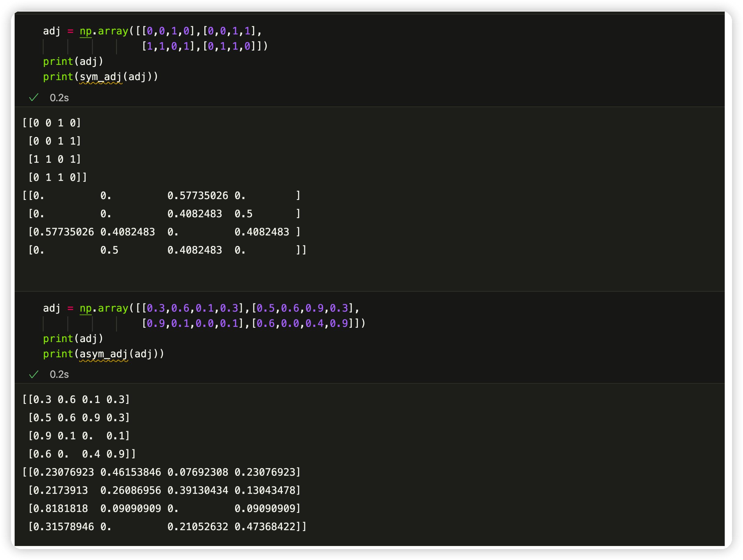Click the green success checkmark above the sym_adj output
The width and height of the screenshot is (743, 560).
point(34,98)
